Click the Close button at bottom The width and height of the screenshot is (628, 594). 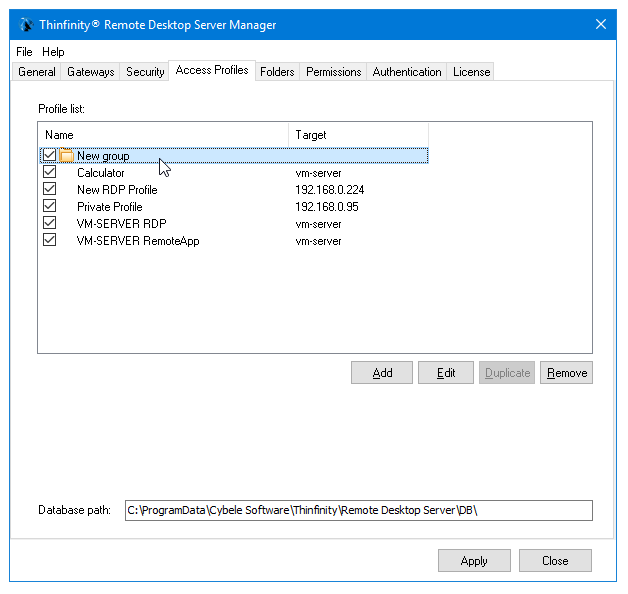(555, 560)
